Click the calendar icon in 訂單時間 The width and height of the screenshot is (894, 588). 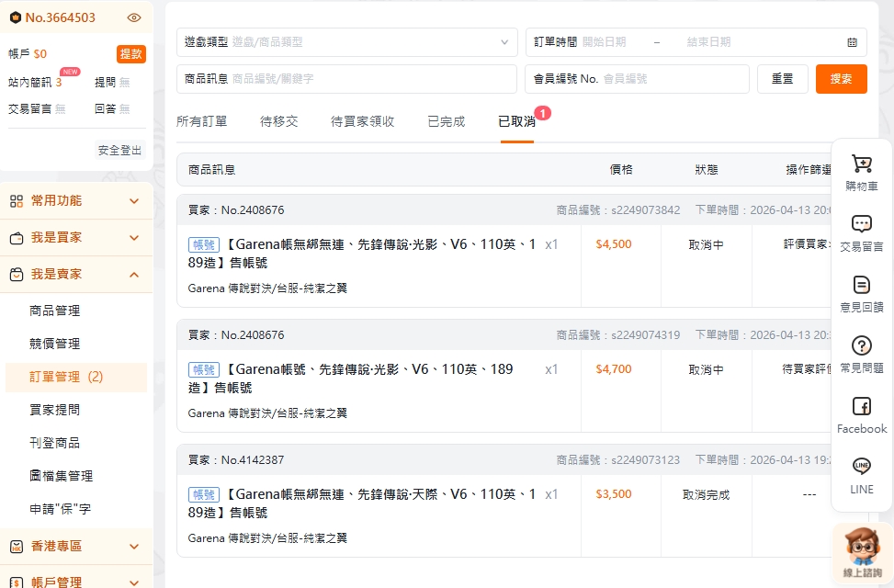pyautogui.click(x=852, y=42)
